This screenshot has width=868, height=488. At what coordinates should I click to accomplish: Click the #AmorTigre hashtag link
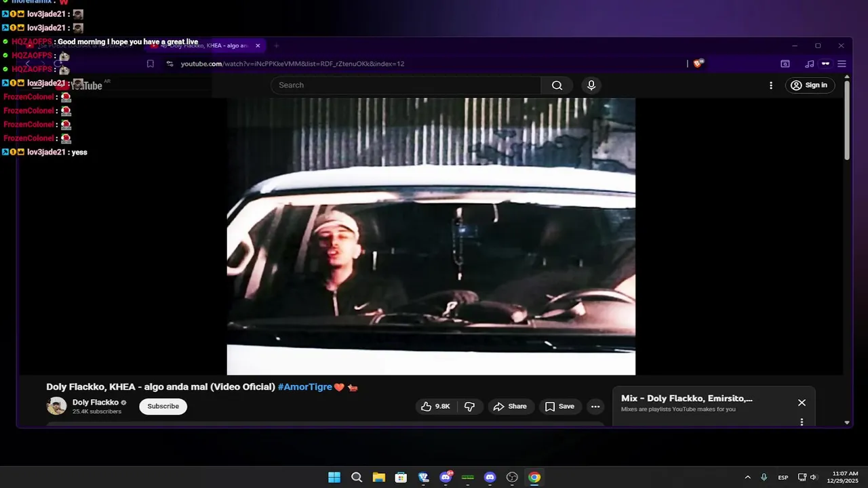pos(304,387)
